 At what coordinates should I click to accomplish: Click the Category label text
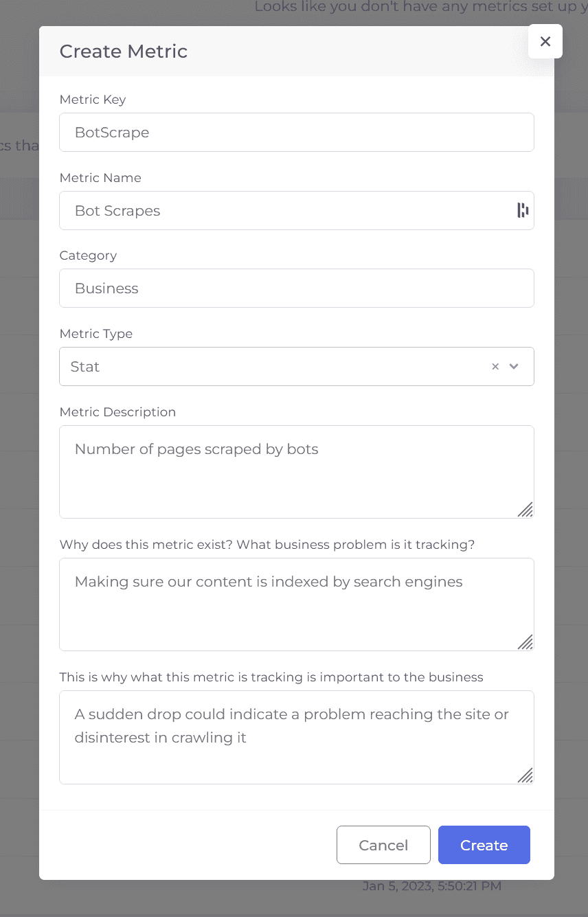tap(88, 256)
